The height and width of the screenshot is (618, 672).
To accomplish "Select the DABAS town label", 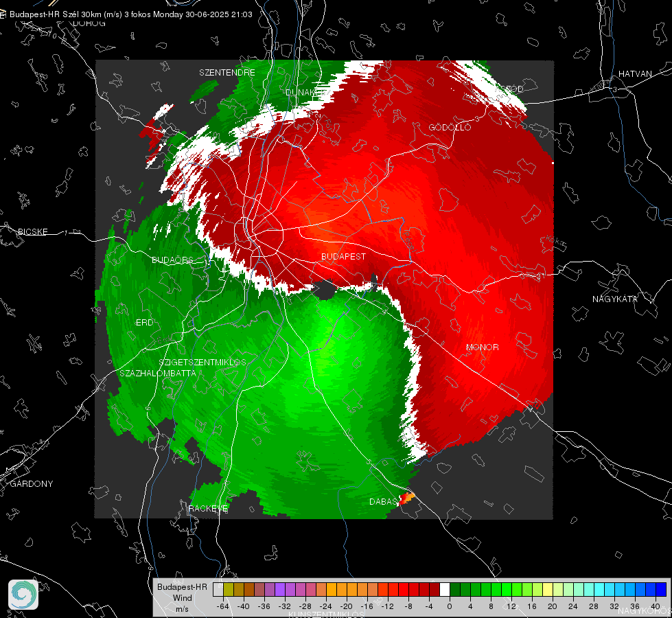I will 383,501.
